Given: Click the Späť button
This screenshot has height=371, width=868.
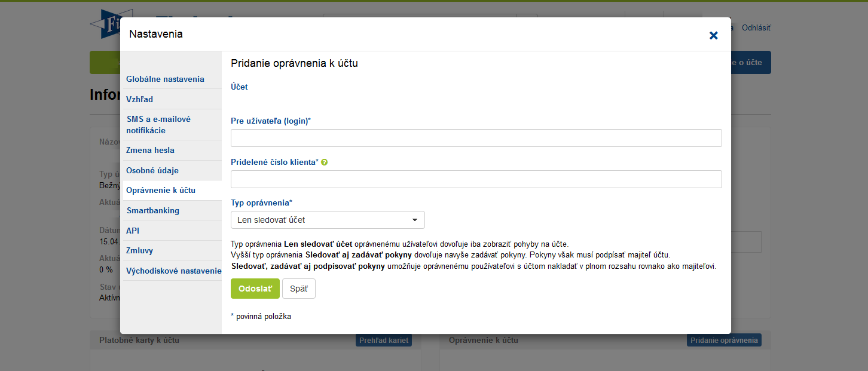Looking at the screenshot, I should pyautogui.click(x=298, y=289).
